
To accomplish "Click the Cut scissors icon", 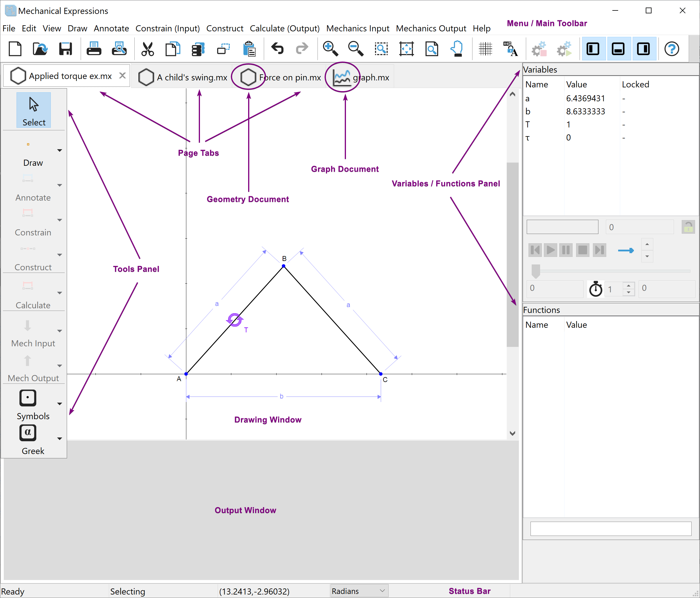I will 147,49.
